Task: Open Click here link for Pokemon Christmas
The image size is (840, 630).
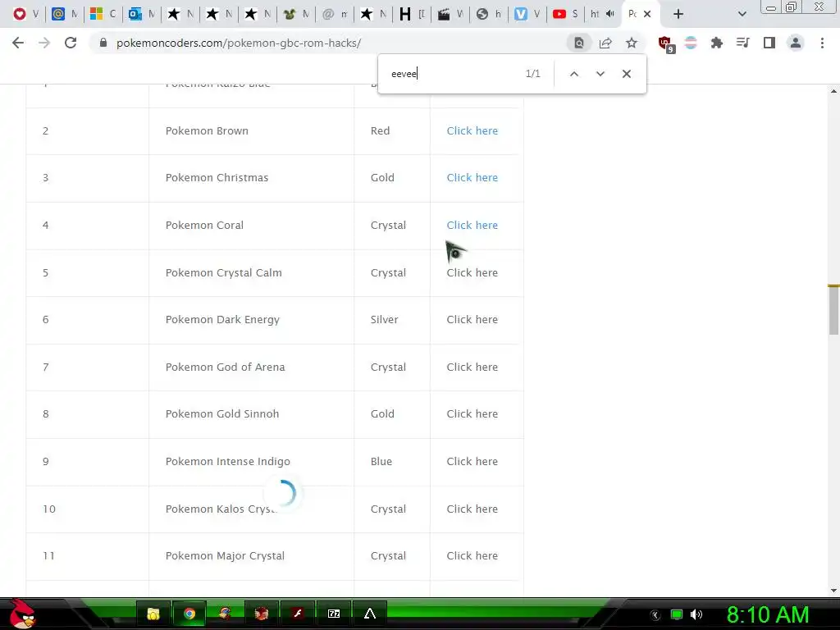Action: tap(472, 177)
